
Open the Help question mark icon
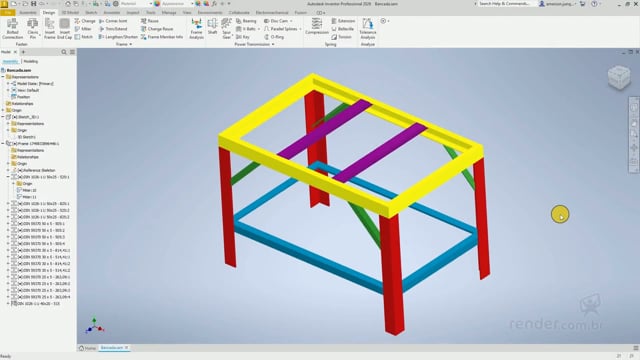(594, 4)
